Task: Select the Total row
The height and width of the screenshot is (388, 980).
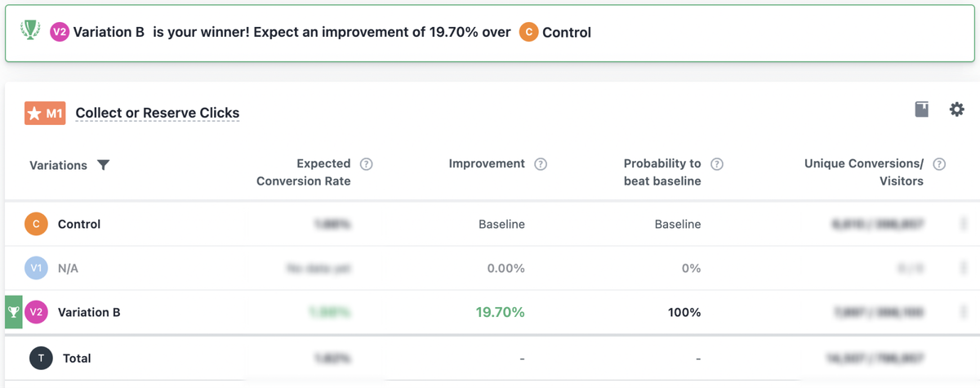Action: coord(77,358)
